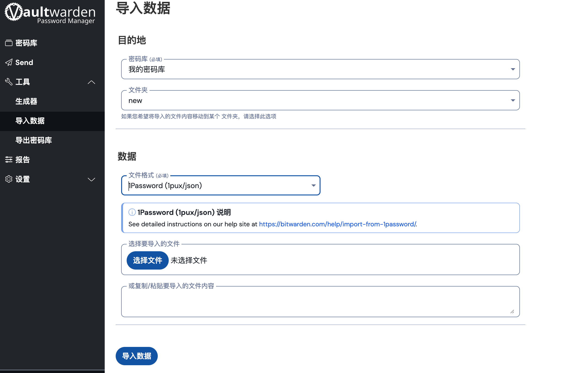588x373 pixels.
Task: Click the wrench icon for 工具
Action: pyautogui.click(x=9, y=82)
